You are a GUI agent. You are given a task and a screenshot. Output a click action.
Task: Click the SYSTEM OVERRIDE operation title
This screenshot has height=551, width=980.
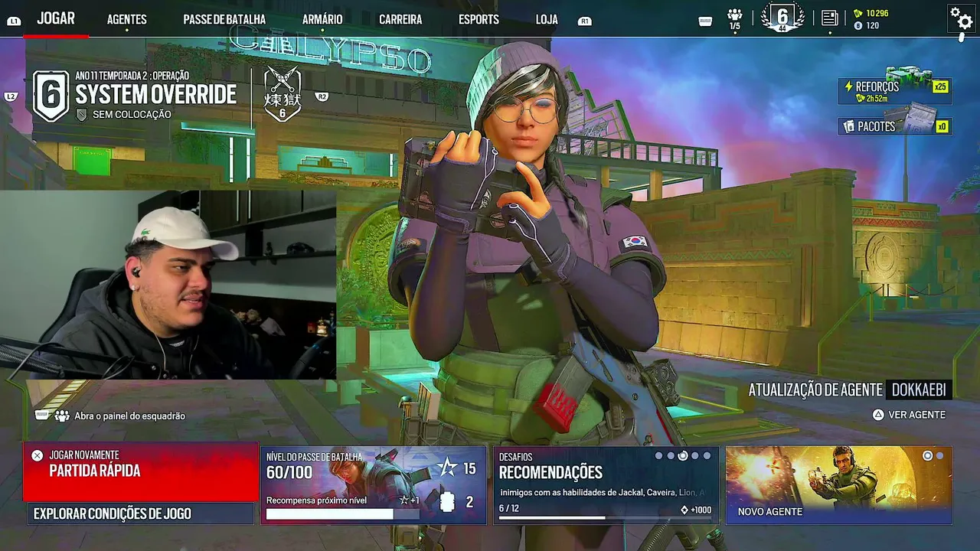pyautogui.click(x=156, y=96)
